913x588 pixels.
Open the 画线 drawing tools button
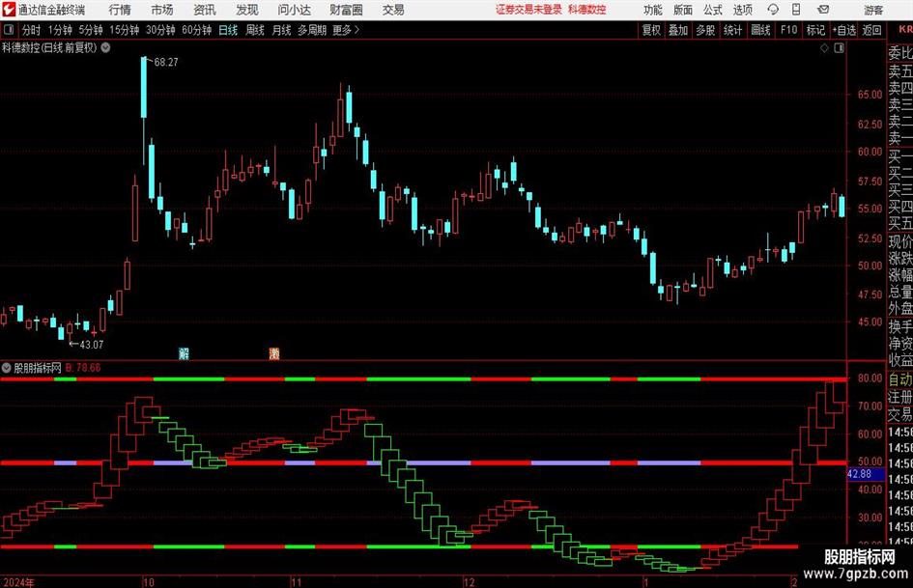point(760,30)
